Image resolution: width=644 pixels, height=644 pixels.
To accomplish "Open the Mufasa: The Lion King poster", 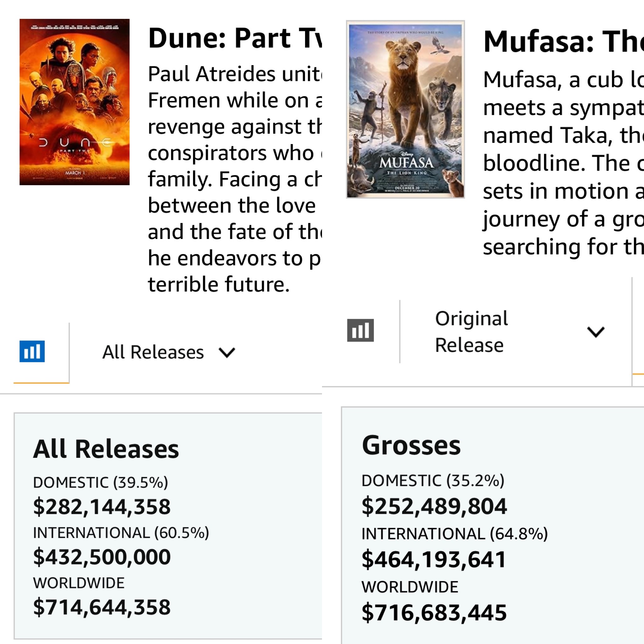I will (x=405, y=109).
